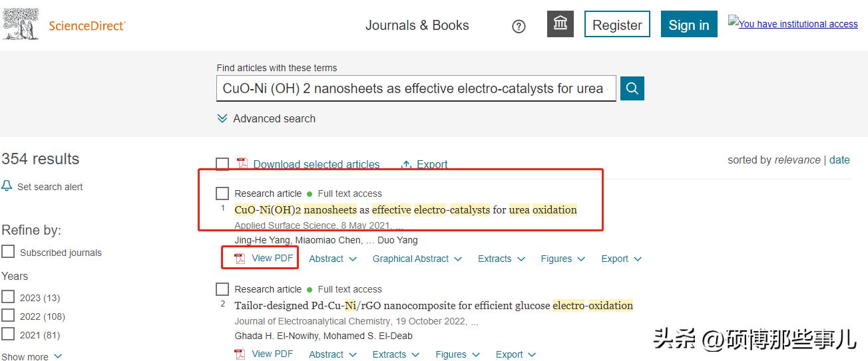Tick the 2022 (108) year filter
Viewport: 868px width, 361px height.
point(8,316)
